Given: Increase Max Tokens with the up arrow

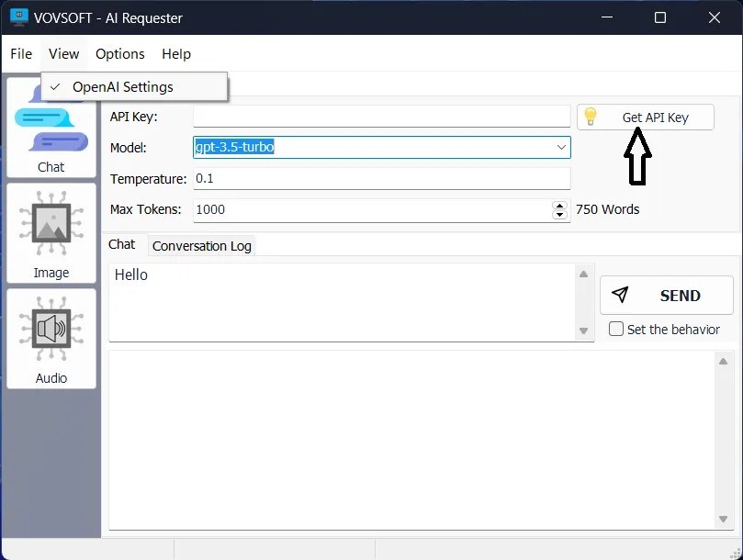Looking at the screenshot, I should coord(560,205).
